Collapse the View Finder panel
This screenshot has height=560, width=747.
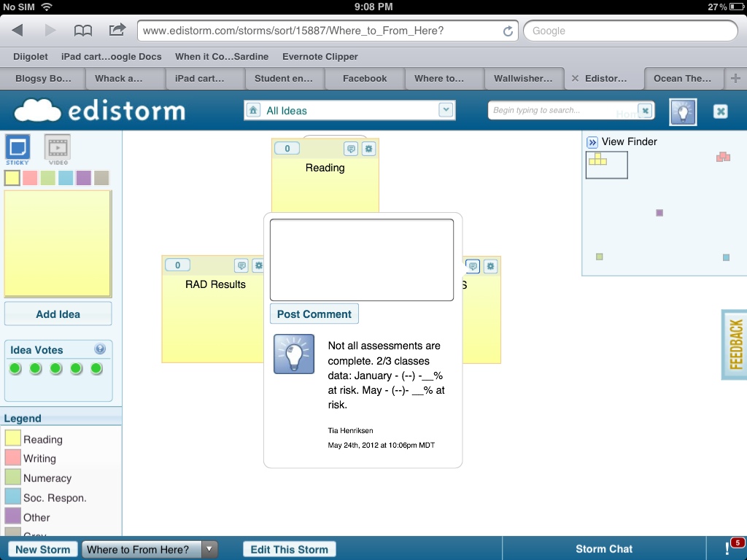(592, 142)
